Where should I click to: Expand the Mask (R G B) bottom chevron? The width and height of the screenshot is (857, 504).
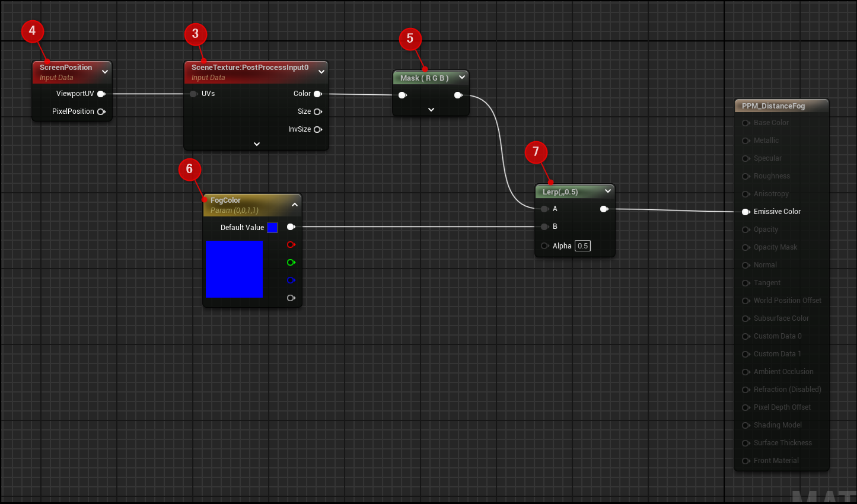(x=431, y=110)
